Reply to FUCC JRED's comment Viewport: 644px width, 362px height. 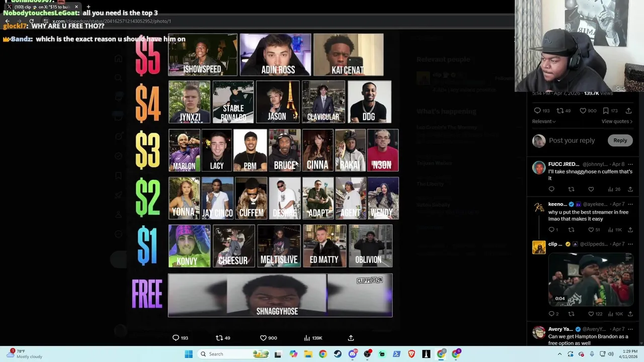tap(551, 189)
